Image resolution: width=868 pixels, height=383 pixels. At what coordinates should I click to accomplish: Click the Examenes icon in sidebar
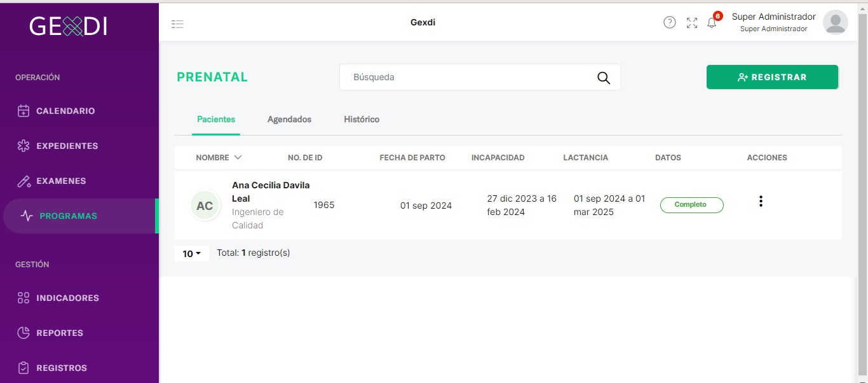[24, 181]
